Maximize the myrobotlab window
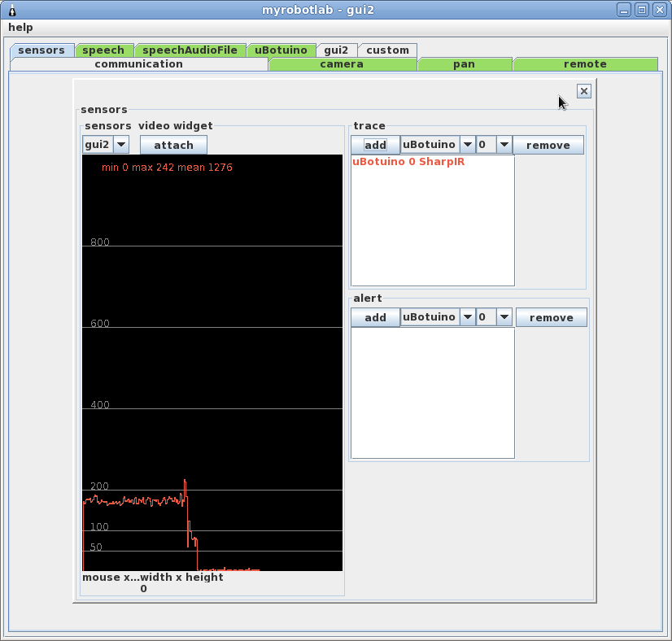The height and width of the screenshot is (641, 672). coord(642,10)
